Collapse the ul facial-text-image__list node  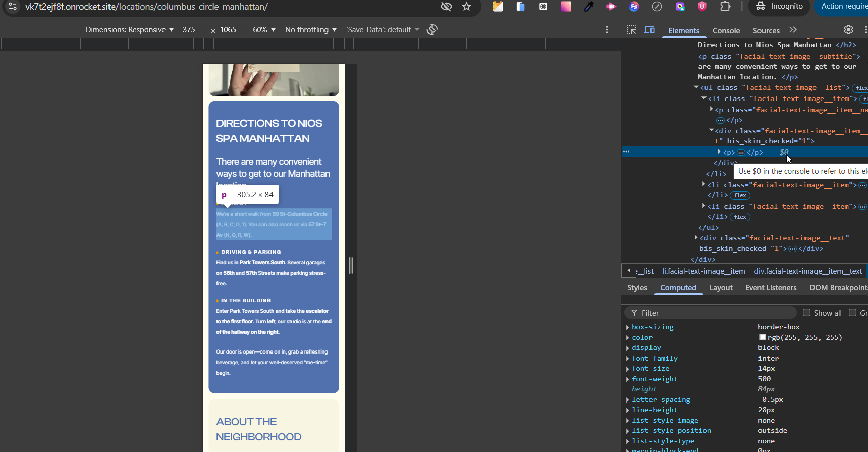pyautogui.click(x=696, y=87)
